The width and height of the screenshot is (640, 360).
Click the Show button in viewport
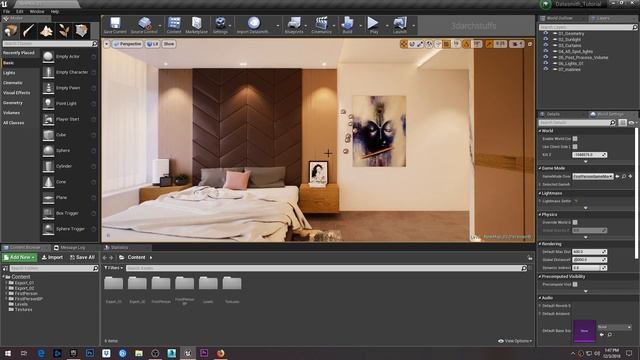(x=169, y=44)
